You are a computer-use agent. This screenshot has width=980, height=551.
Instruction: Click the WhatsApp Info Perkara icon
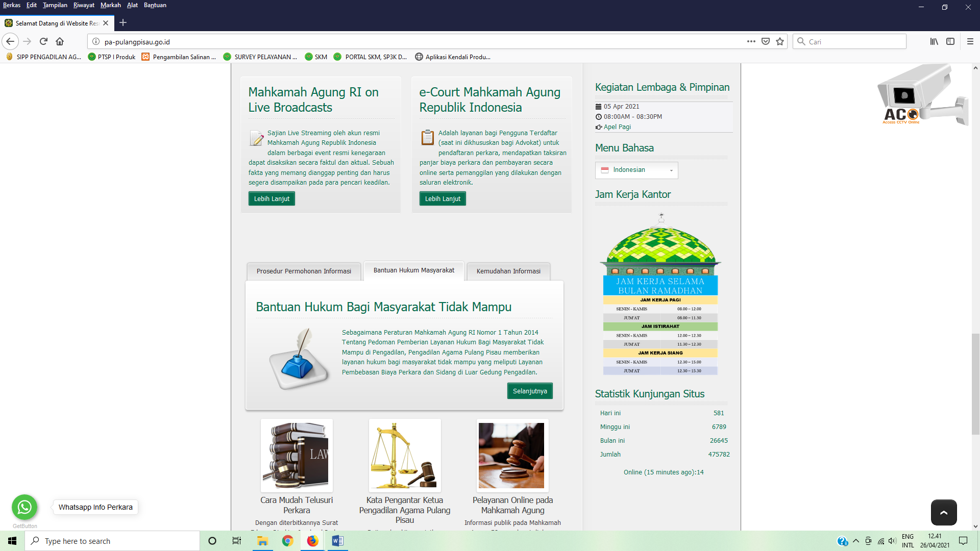click(x=24, y=507)
